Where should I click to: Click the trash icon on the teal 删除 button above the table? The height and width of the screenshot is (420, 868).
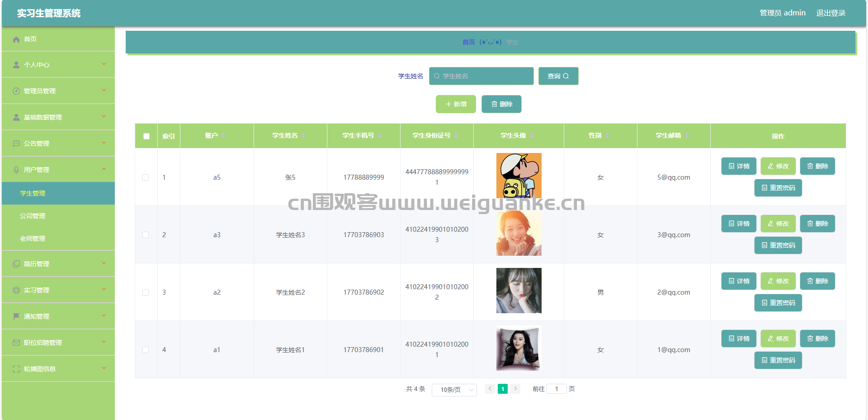494,104
